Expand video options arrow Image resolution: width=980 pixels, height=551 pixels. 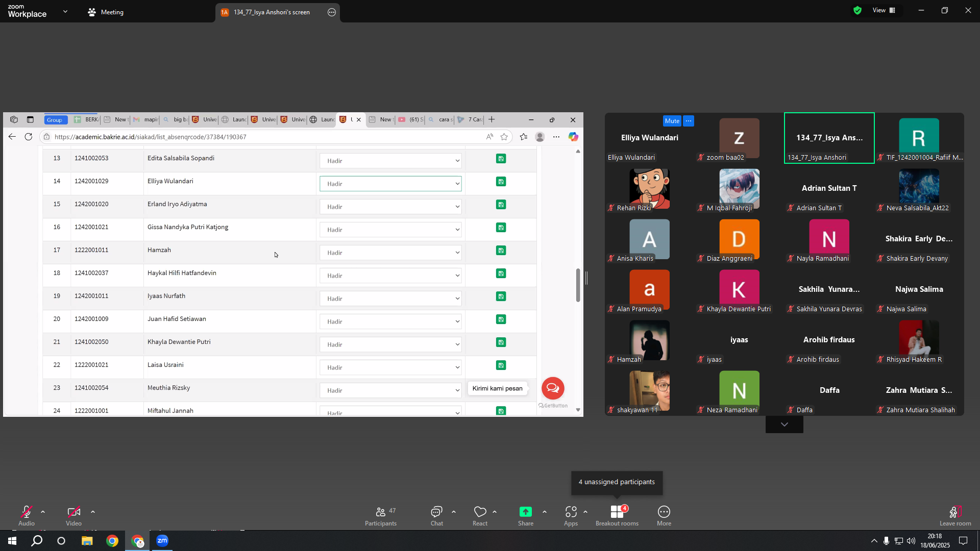tap(93, 512)
